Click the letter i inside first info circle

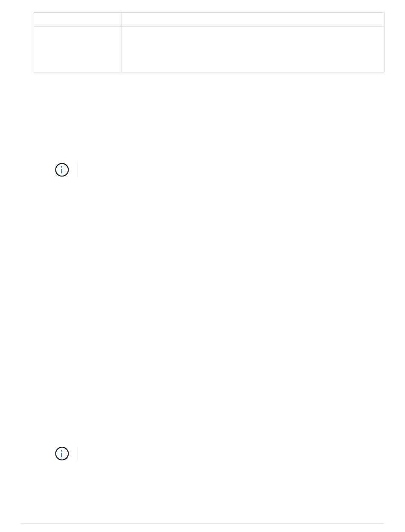pos(62,170)
